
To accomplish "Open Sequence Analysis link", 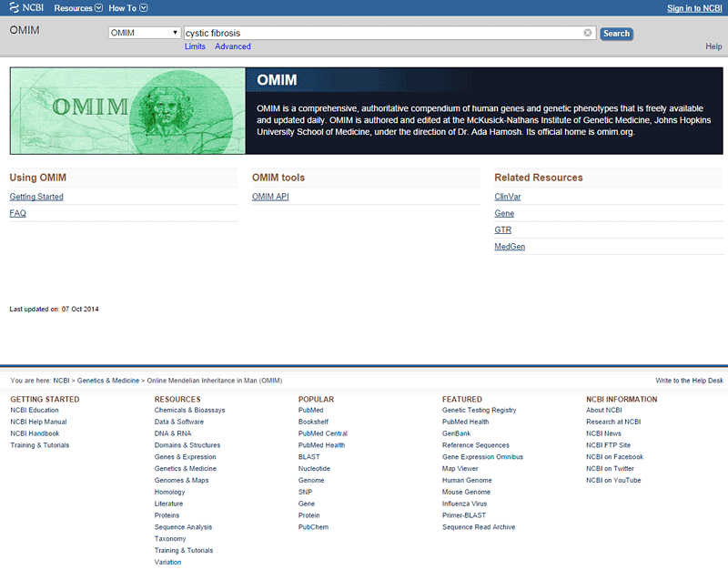I will 183,527.
